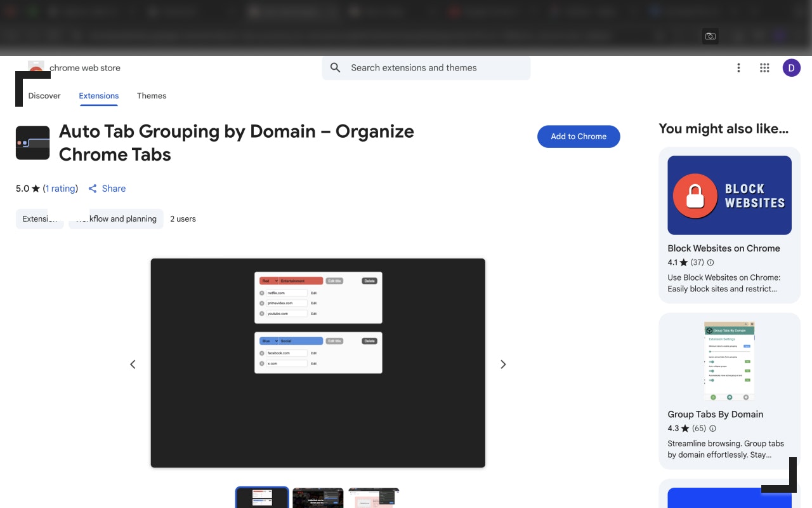
Task: Open the more options three-dot menu
Action: tap(738, 68)
